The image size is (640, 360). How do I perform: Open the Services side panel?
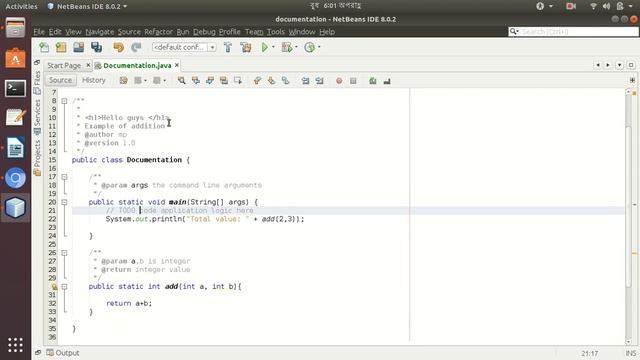coord(37,117)
